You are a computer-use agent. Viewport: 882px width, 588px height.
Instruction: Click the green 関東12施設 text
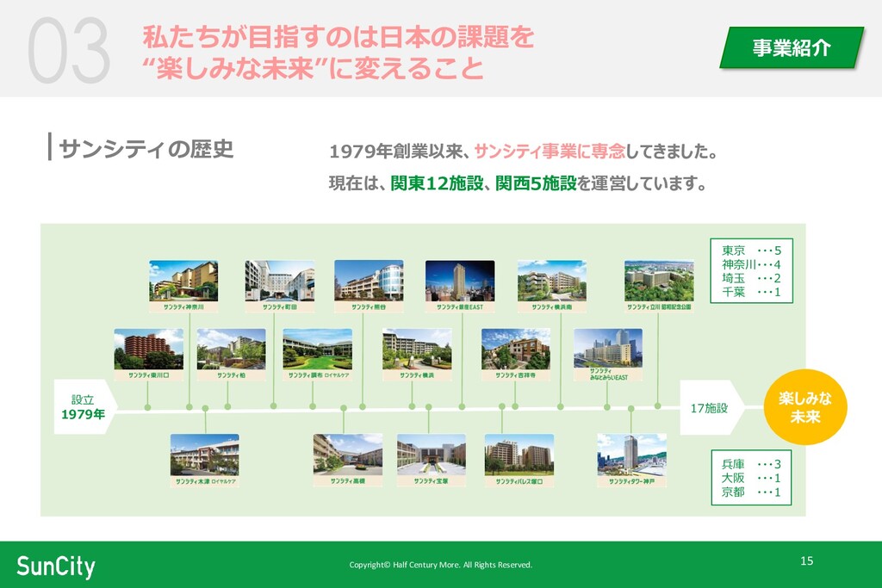[x=437, y=183]
